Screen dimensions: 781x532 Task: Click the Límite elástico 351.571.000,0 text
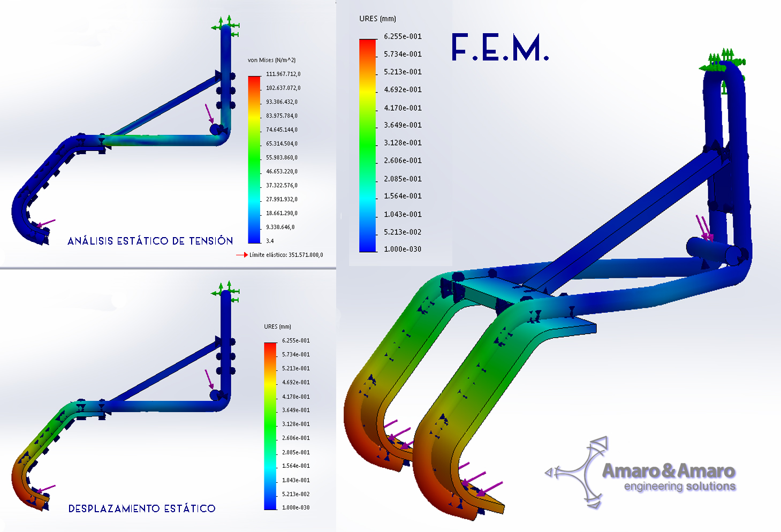coord(286,255)
